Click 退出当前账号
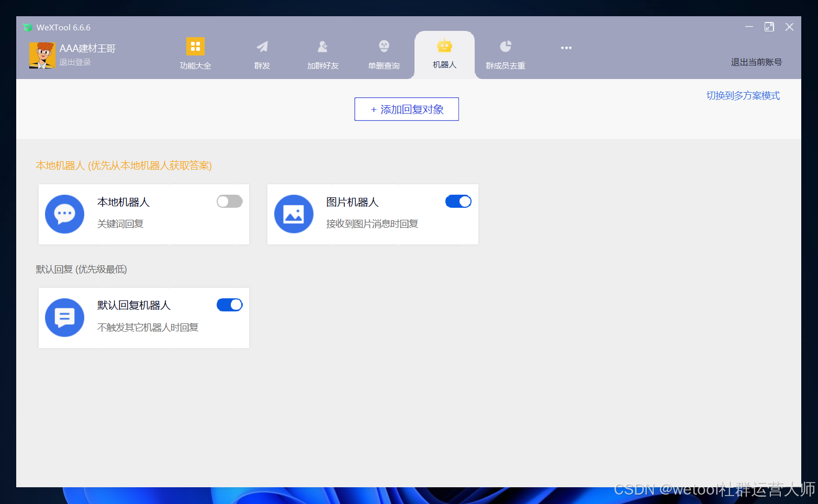 (x=756, y=62)
